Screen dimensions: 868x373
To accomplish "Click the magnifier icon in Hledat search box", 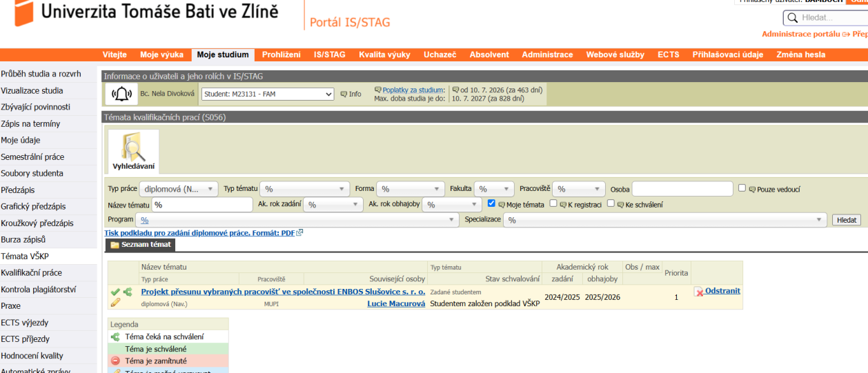I will 792,18.
